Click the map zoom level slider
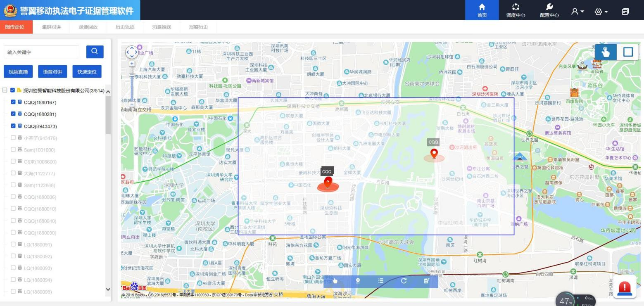 (132, 75)
